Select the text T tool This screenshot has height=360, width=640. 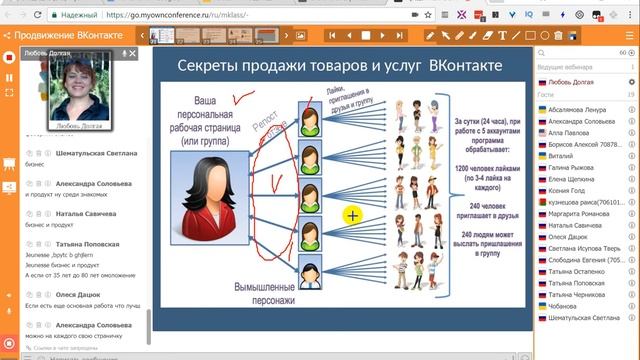point(502,36)
